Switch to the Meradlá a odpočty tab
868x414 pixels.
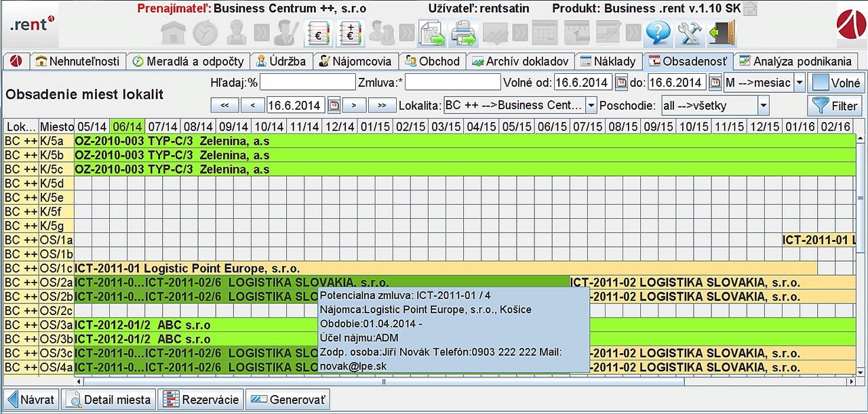click(x=188, y=61)
